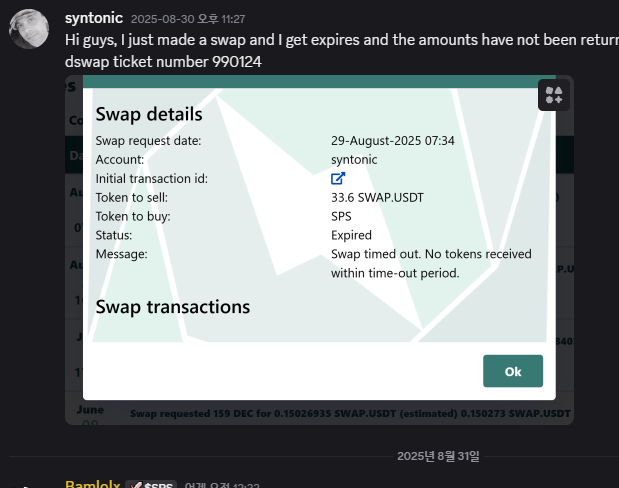The image size is (619, 488).
Task: Click the syntonic account value
Action: 354,160
